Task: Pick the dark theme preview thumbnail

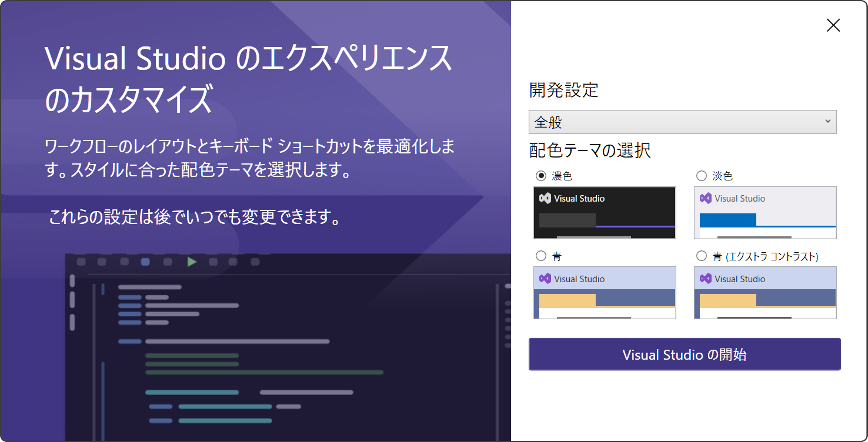Action: tap(605, 213)
